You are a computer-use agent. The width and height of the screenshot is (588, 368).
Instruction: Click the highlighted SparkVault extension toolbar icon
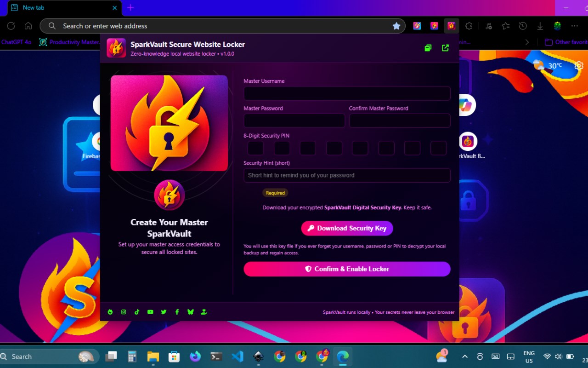pos(452,26)
